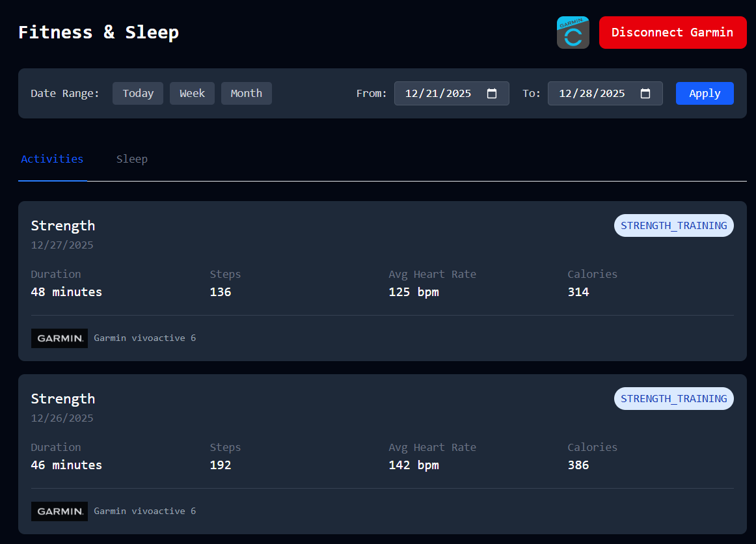The width and height of the screenshot is (756, 544).
Task: Open the Activities tab
Action: pyautogui.click(x=52, y=159)
